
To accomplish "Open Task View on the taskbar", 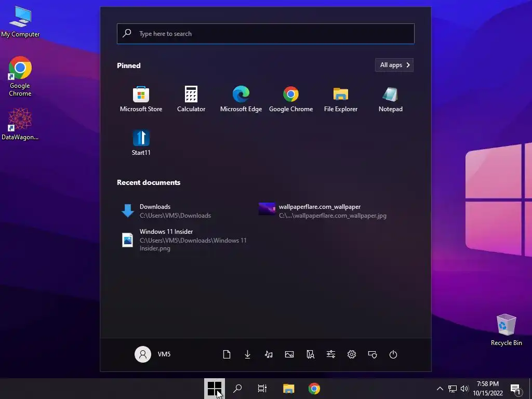I will pos(262,389).
